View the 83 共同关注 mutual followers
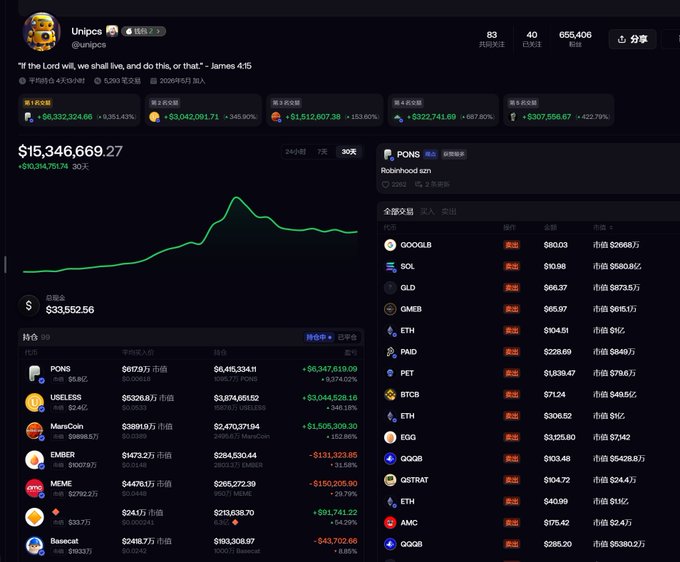 tap(491, 39)
